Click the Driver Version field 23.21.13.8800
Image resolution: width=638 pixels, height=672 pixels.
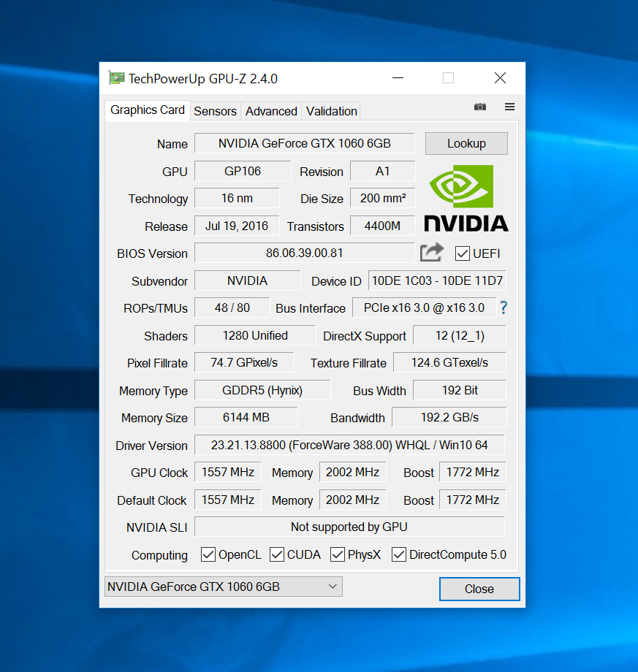coord(349,446)
